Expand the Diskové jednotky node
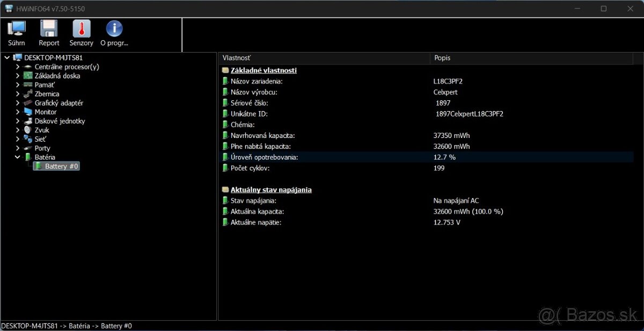 click(x=18, y=121)
